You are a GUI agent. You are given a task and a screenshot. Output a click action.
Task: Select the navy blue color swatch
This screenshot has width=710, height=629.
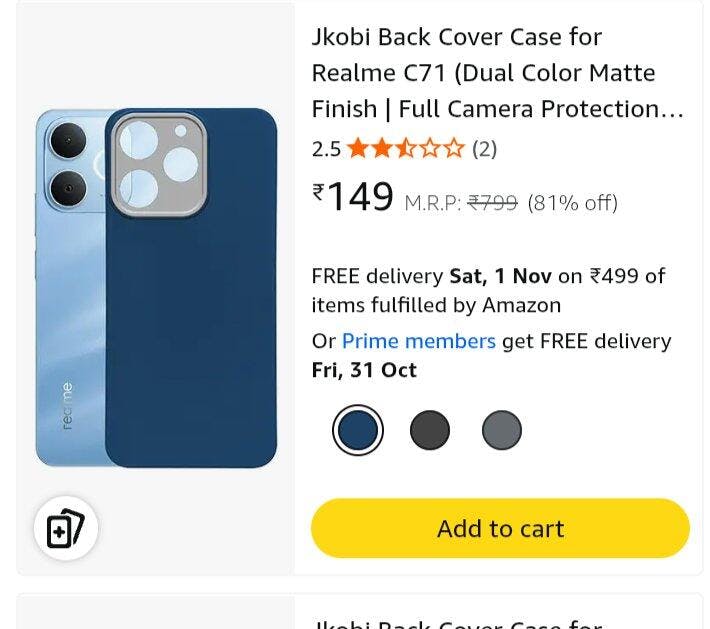[358, 430]
